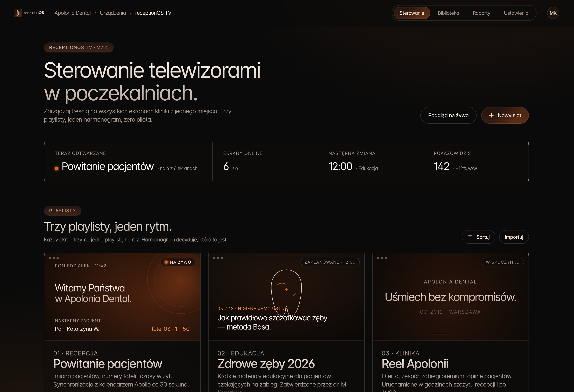Screen dimensions: 574x392
Task: Click the receptionOS logo icon
Action: pyautogui.click(x=18, y=13)
